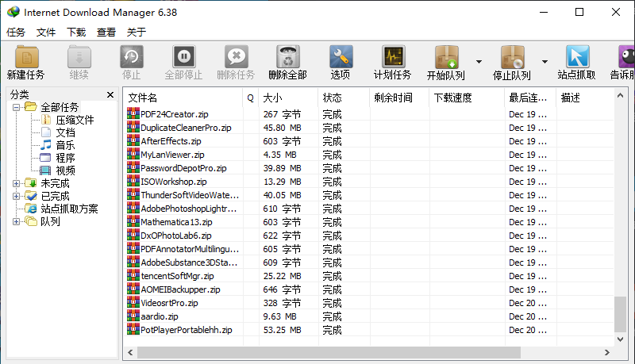Launch the 站点抓取 site grabber icon
The height and width of the screenshot is (364, 635).
(x=577, y=58)
